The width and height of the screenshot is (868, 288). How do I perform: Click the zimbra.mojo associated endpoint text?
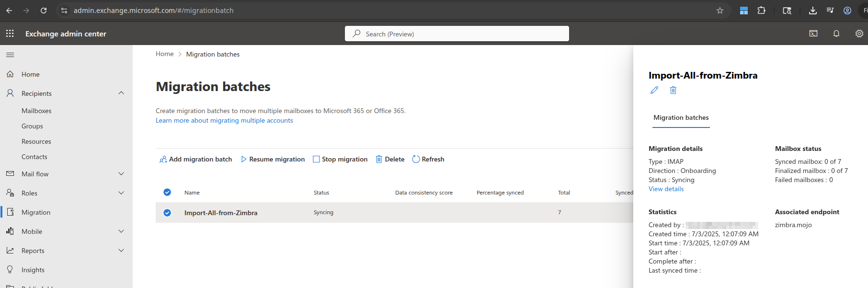coord(793,225)
